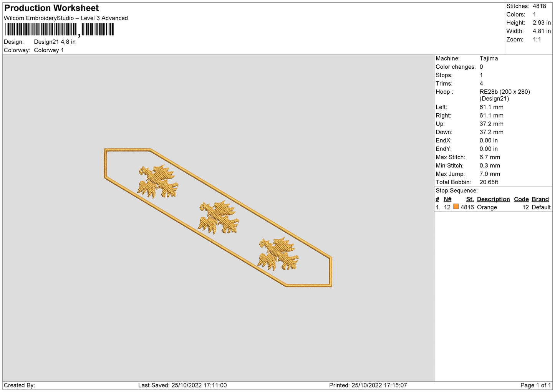Click the N# column header

point(447,199)
